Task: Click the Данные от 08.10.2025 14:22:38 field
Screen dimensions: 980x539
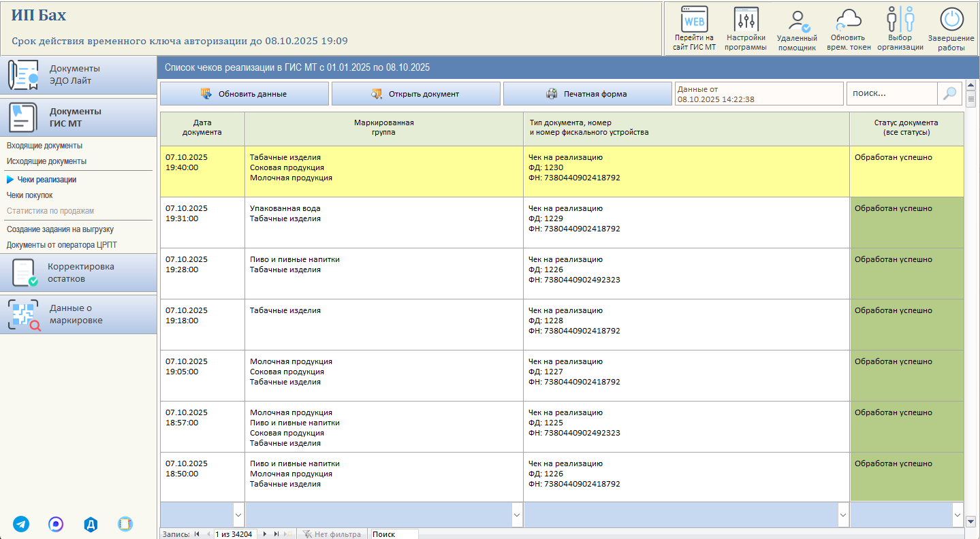Action: [759, 94]
